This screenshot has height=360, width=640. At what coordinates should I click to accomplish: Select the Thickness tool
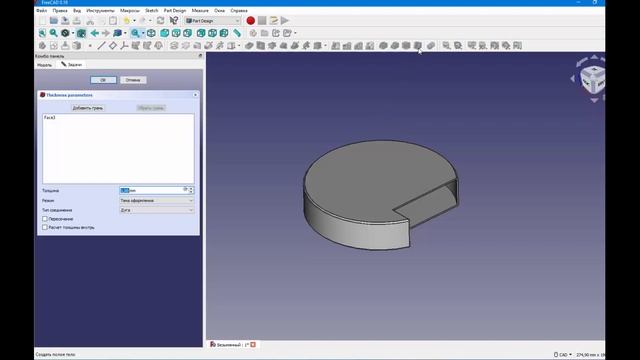418,46
